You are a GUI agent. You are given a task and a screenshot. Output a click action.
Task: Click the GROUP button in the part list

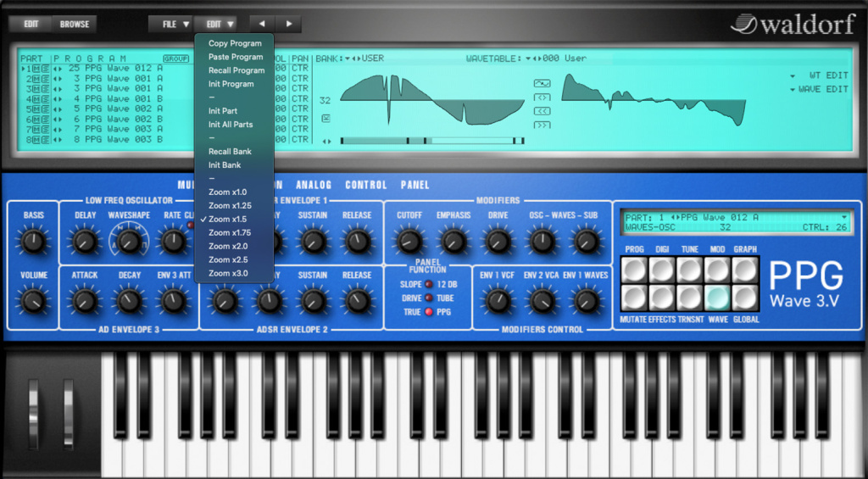pyautogui.click(x=175, y=58)
